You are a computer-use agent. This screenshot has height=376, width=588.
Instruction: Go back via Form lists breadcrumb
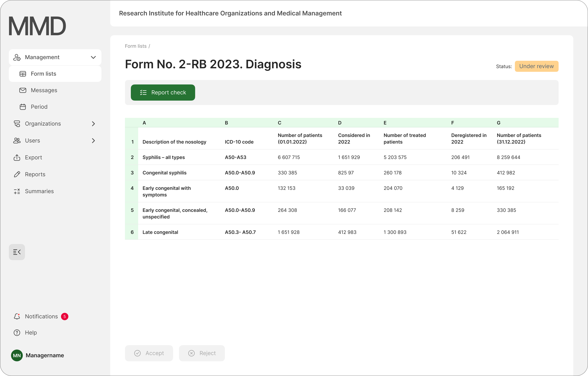click(136, 46)
